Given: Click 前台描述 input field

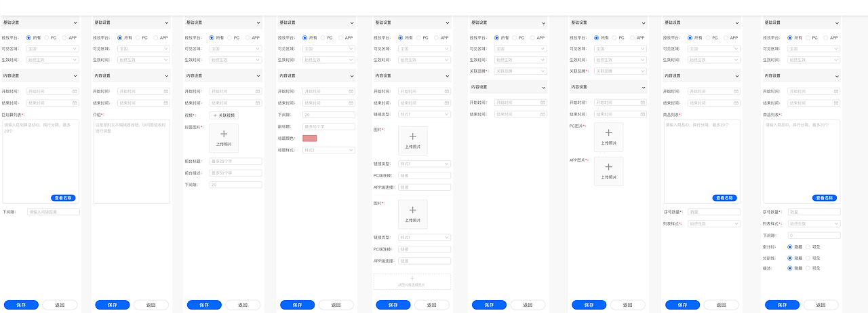Looking at the screenshot, I should [x=235, y=173].
